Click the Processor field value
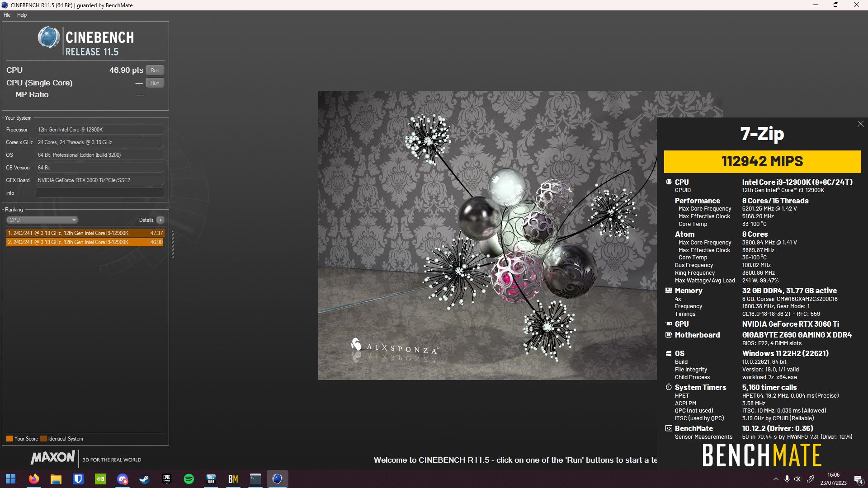 99,130
